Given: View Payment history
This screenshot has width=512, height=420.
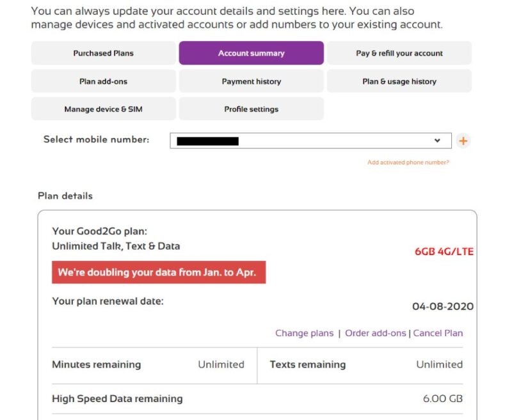Looking at the screenshot, I should pyautogui.click(x=251, y=82).
